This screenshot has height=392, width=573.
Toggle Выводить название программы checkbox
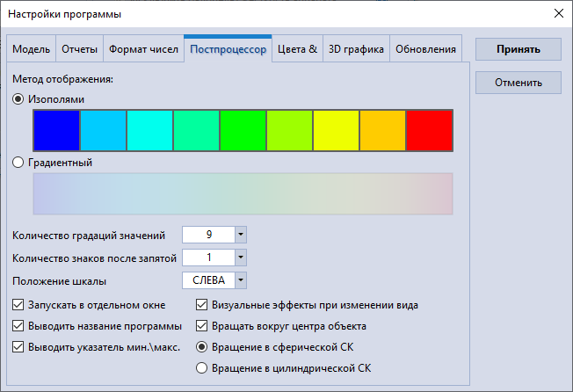(18, 326)
